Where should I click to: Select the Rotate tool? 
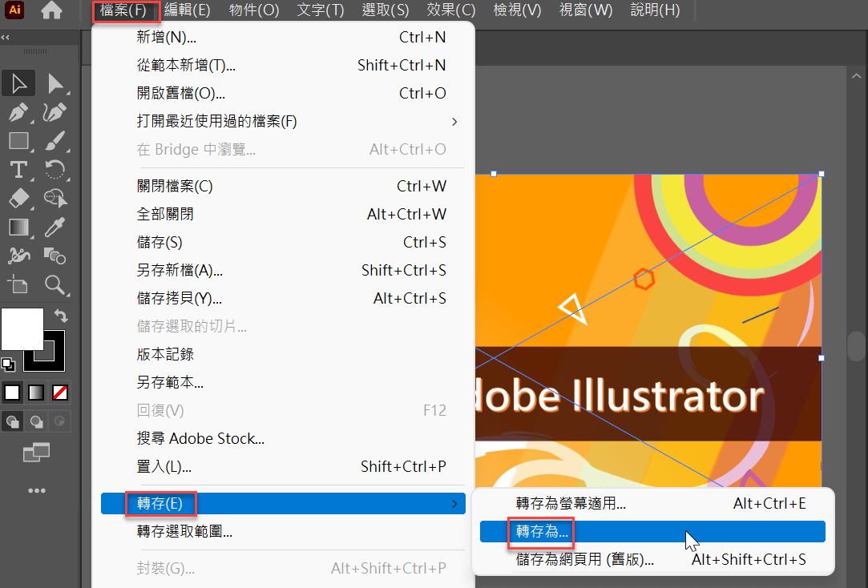[55, 169]
